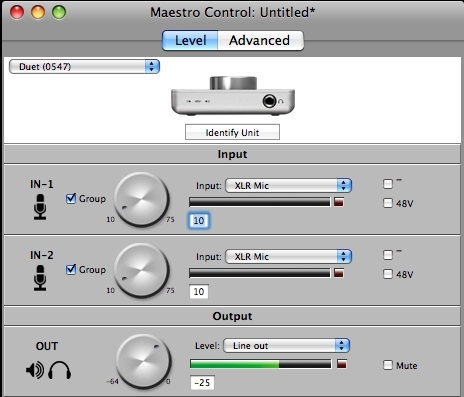Enable the IN-2 phase invert checkbox
The width and height of the screenshot is (464, 397).
[x=388, y=255]
